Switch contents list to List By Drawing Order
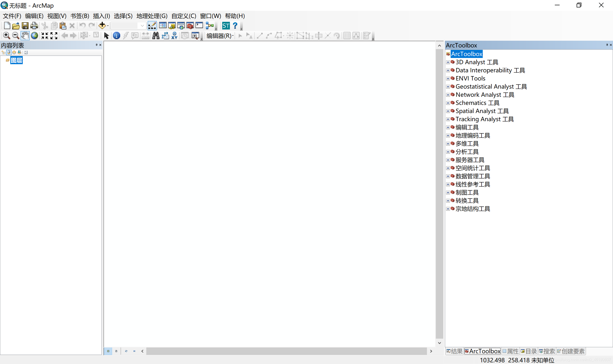 pos(3,52)
